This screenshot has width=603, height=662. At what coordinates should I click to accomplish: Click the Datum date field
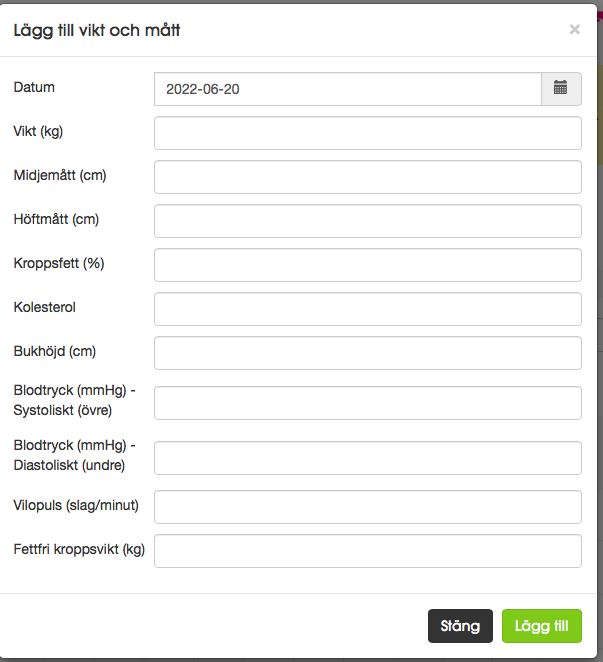coord(348,89)
